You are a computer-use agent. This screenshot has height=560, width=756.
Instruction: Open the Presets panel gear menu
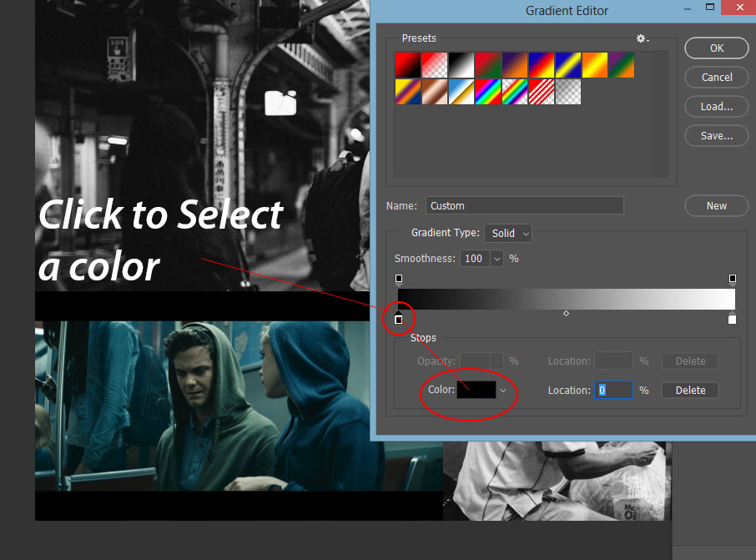pyautogui.click(x=642, y=38)
